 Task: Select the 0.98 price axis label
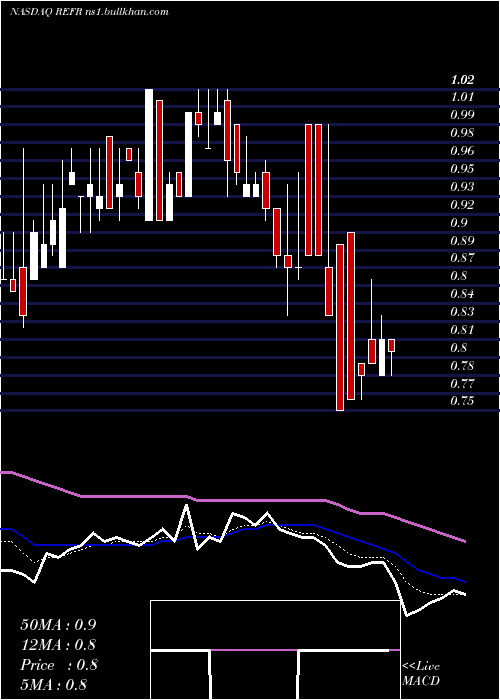click(x=462, y=133)
